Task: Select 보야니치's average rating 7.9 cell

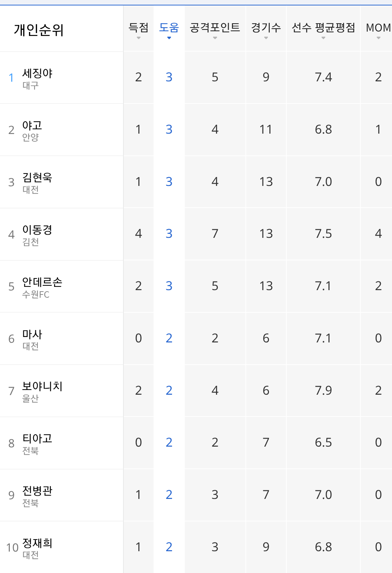Action: coord(323,390)
